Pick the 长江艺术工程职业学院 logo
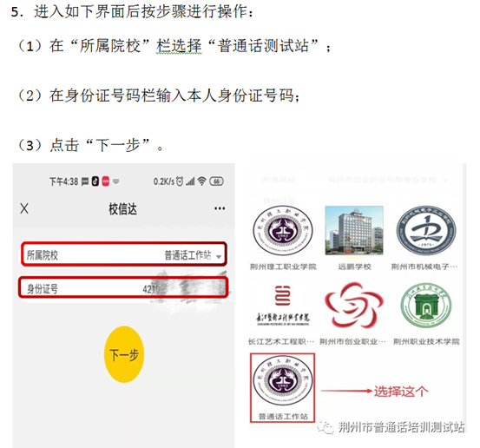Viewport: 480px width, 448px height. [282, 306]
